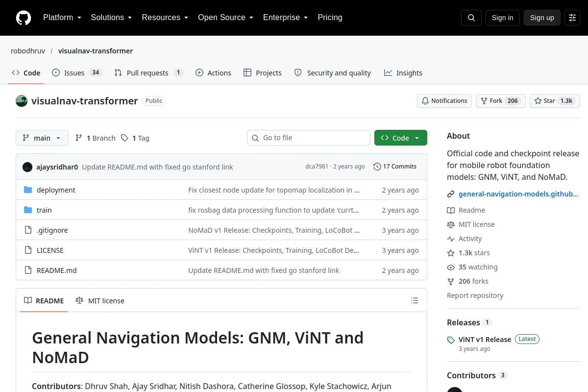588x392 pixels.
Task: Click the tag icon beside ViNT v1 Release
Action: (x=451, y=340)
